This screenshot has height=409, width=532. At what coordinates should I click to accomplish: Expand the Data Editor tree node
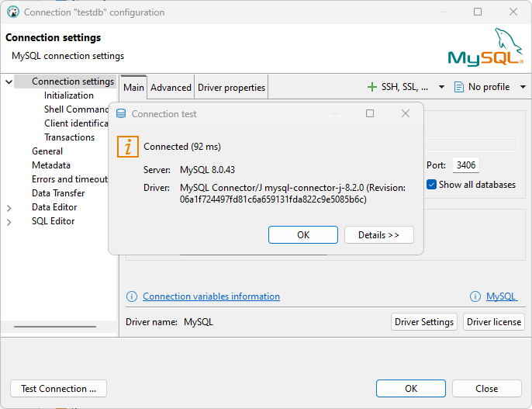9,208
